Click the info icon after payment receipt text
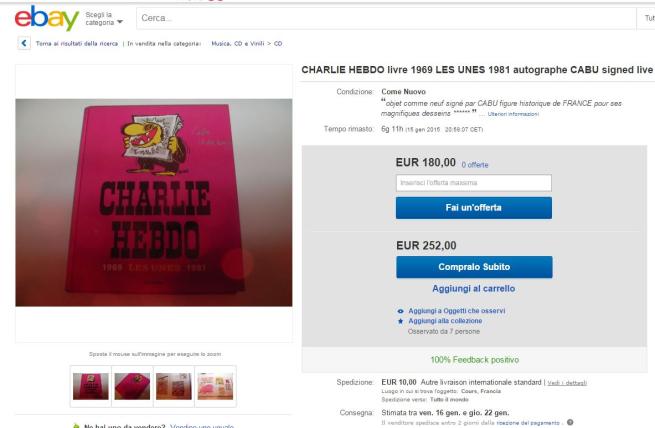 pyautogui.click(x=570, y=422)
